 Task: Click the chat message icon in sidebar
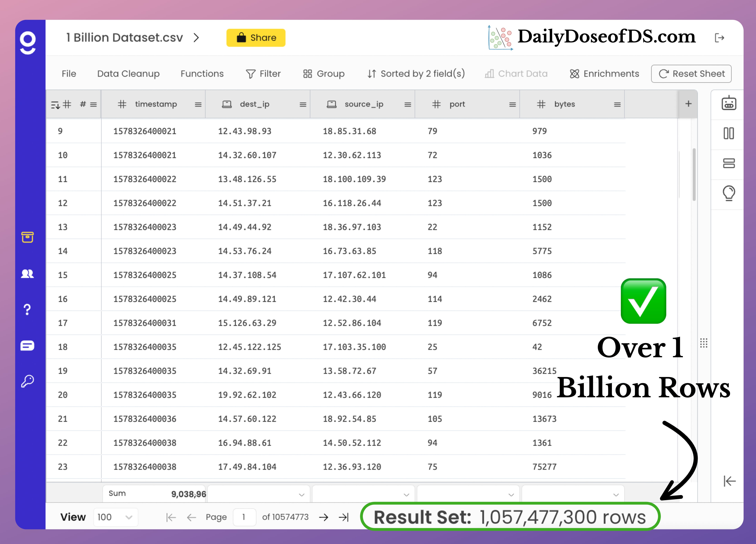[x=27, y=346]
